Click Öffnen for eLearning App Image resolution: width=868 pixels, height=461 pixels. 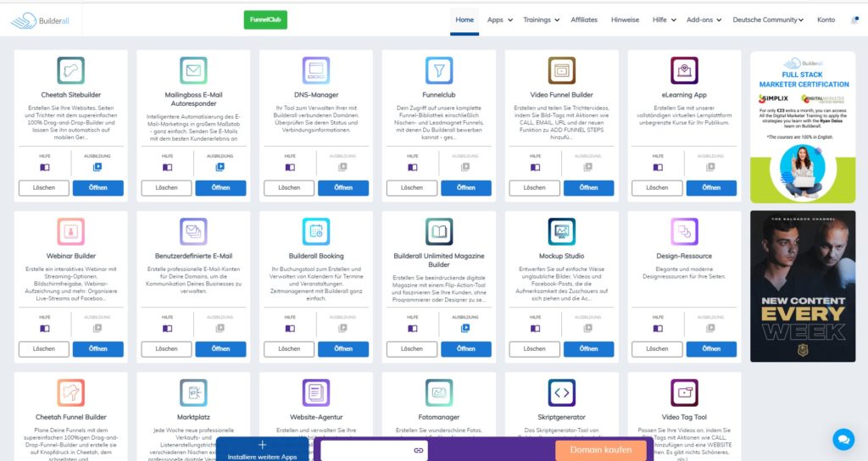click(x=711, y=187)
